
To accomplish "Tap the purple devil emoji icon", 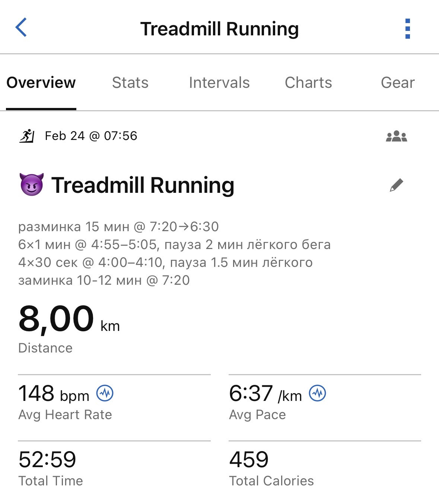I will (32, 185).
